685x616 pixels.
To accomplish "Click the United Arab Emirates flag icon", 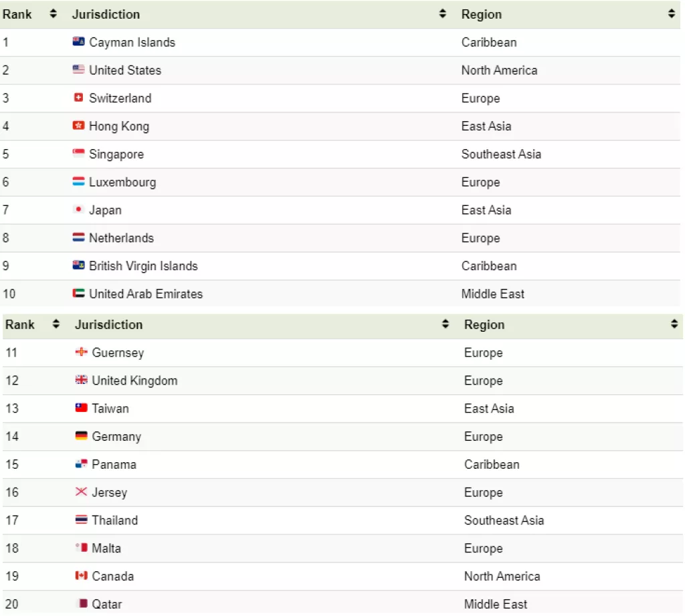I will [78, 294].
